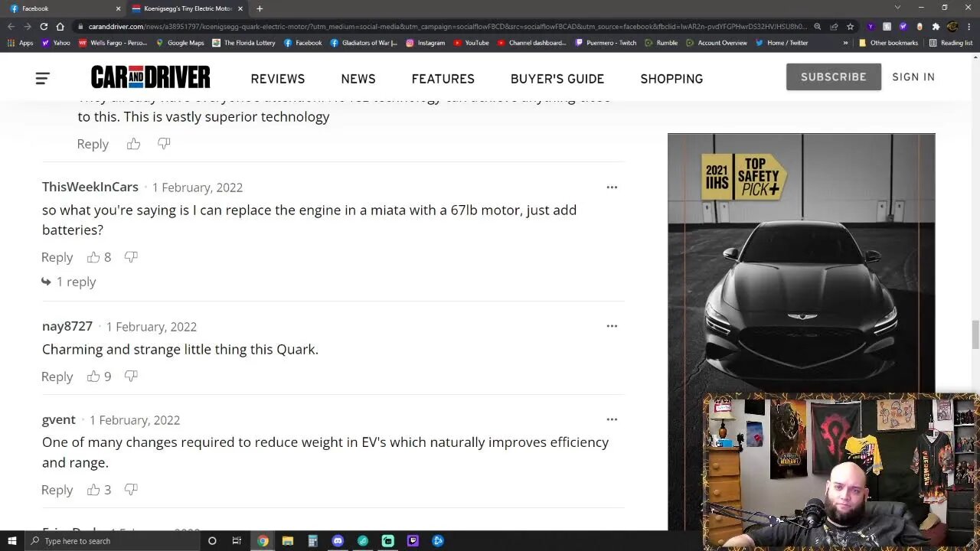Open the Car and Driver hamburger menu

42,78
